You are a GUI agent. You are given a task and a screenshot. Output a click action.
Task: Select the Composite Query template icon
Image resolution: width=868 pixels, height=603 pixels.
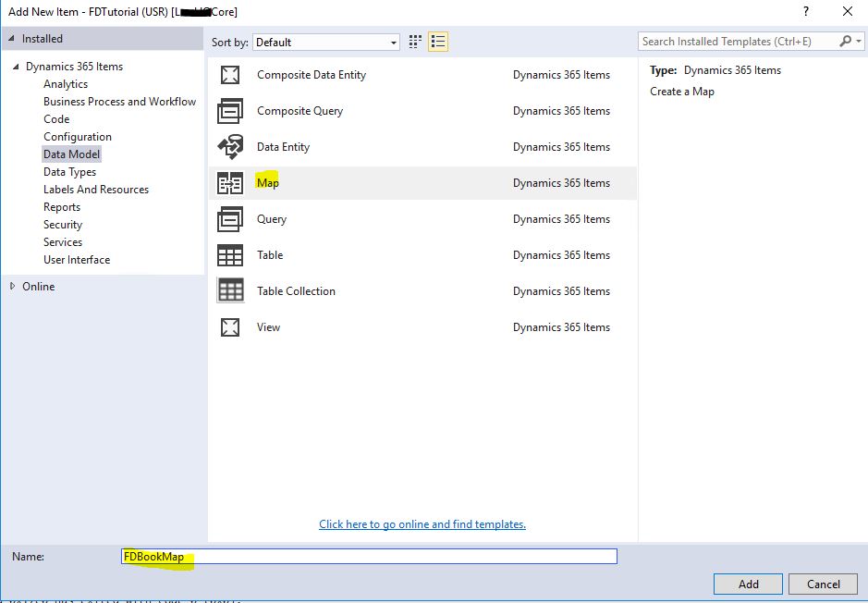(229, 111)
